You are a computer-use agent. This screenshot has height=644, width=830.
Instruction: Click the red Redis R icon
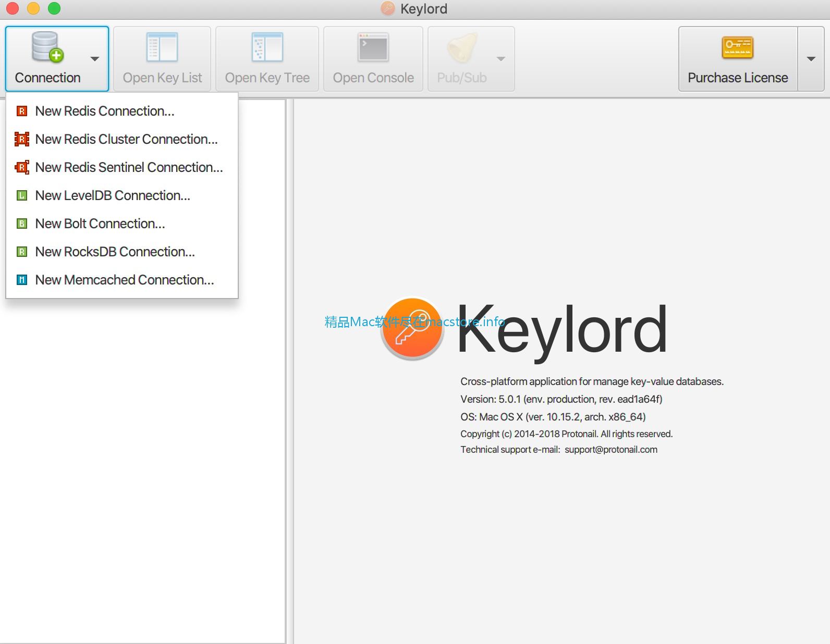[22, 111]
